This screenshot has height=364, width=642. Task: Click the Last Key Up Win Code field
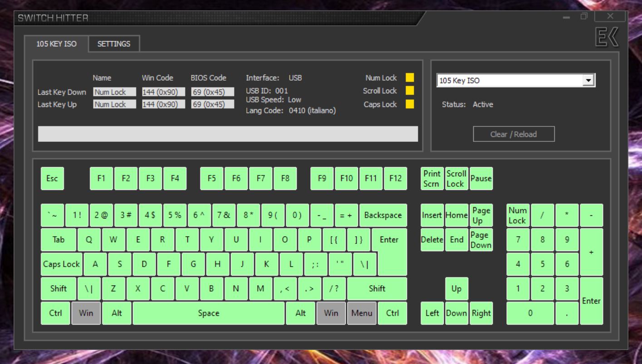pyautogui.click(x=163, y=104)
